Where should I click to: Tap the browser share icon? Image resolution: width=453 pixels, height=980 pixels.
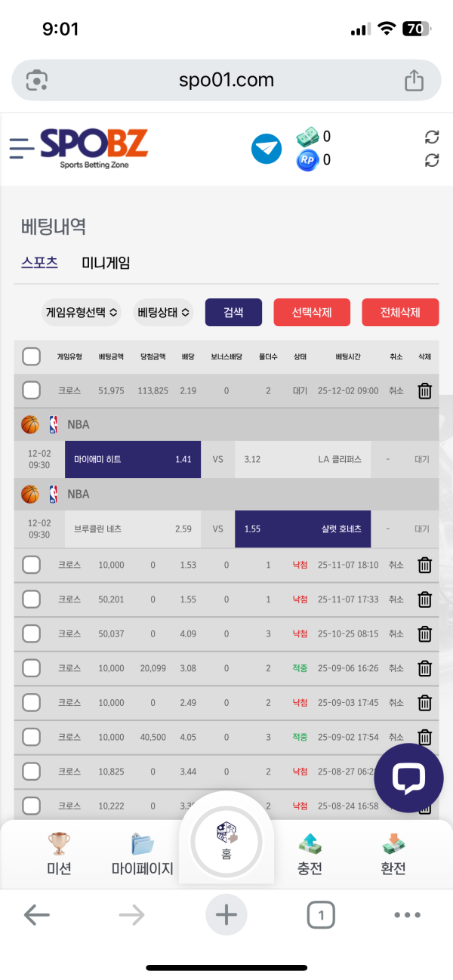click(414, 81)
